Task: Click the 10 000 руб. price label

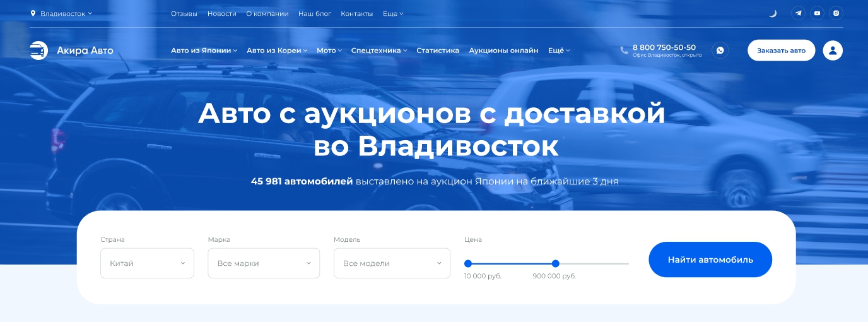Action: pyautogui.click(x=483, y=276)
